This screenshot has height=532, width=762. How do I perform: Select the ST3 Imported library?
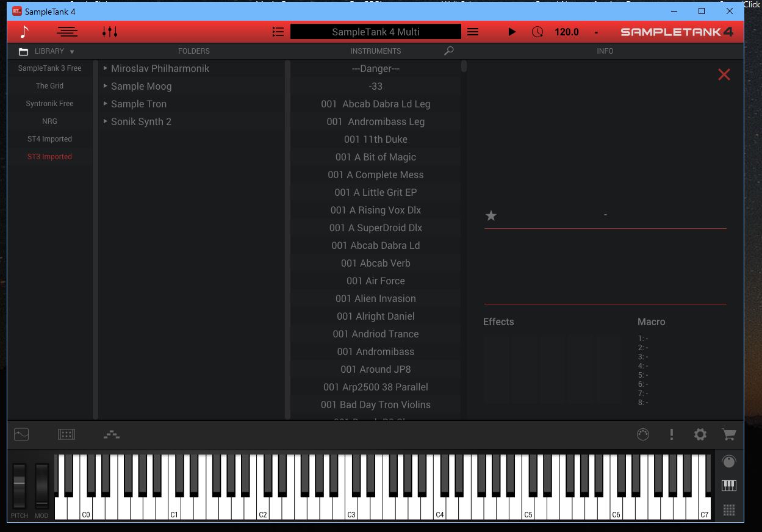[49, 157]
